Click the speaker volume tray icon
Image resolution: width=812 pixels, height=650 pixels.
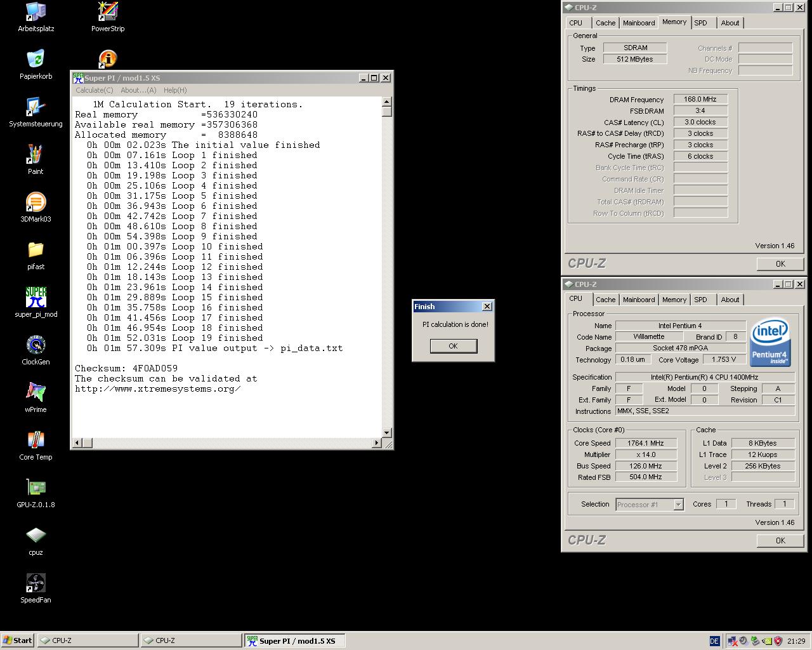click(x=743, y=641)
